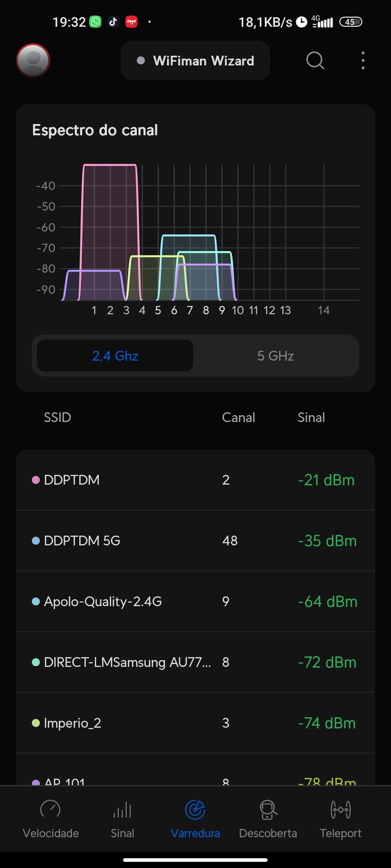Tap the DIRECT-LMSamsung network row

click(195, 662)
